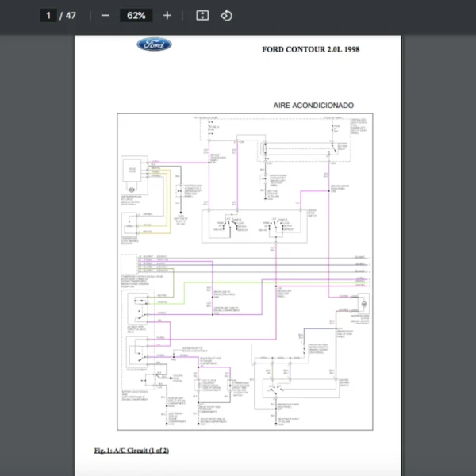This screenshot has height=476, width=476.
Task: Click the zoom in plus icon
Action: click(167, 15)
